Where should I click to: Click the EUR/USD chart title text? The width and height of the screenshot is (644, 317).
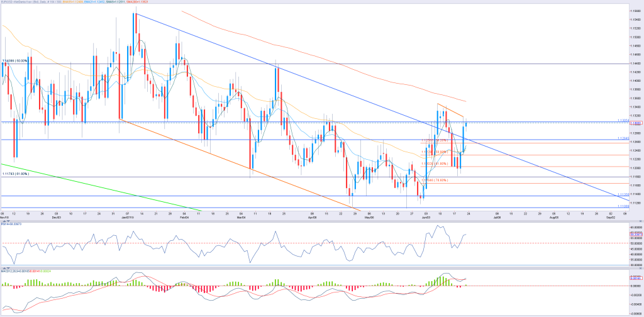31,2
